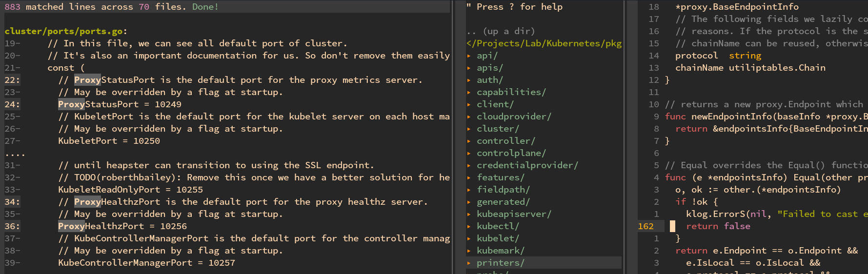
Task: Expand the client/ directory arrow
Action: pos(469,104)
